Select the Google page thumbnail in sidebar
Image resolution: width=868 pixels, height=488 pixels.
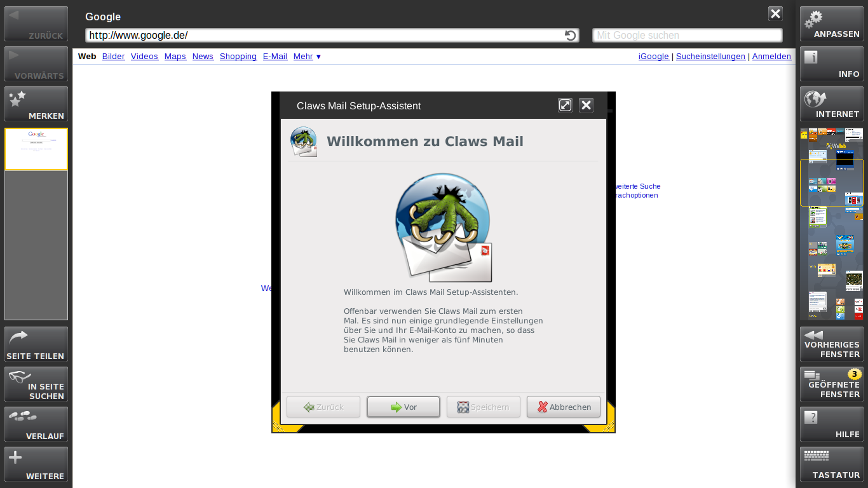[x=36, y=149]
